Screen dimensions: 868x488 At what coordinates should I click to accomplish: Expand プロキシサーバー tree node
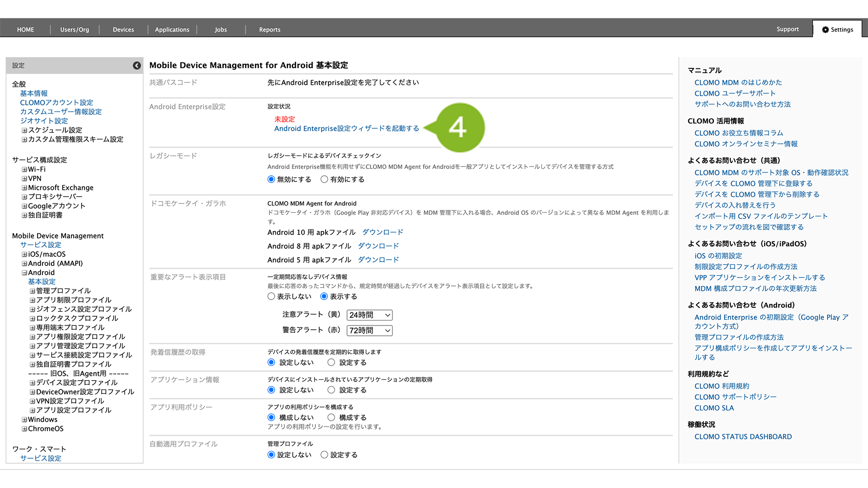pos(24,197)
